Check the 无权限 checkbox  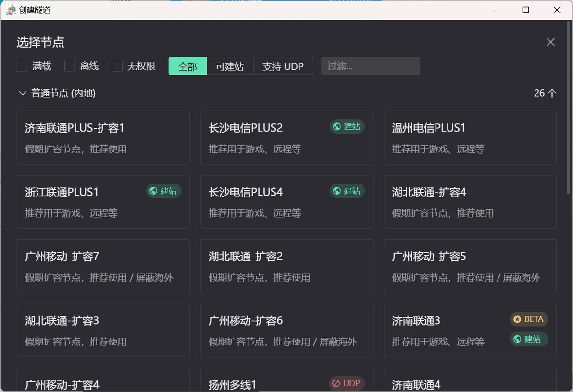click(x=117, y=66)
